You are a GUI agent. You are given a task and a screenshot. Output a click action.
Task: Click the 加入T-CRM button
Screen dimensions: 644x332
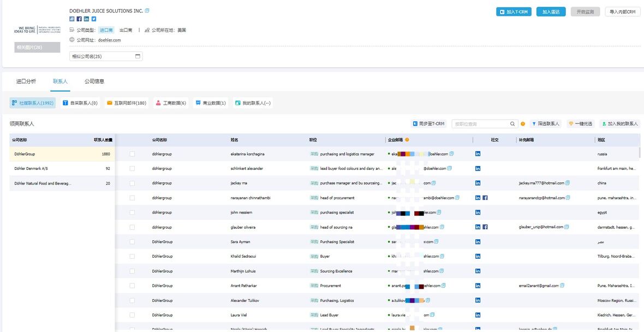514,12
